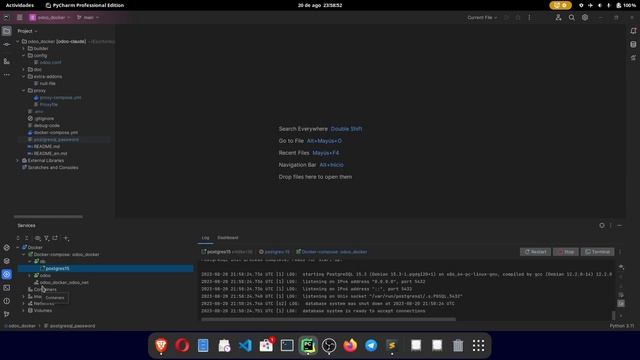Open the odoo_docker project dropdown
640x360 pixels.
49,18
